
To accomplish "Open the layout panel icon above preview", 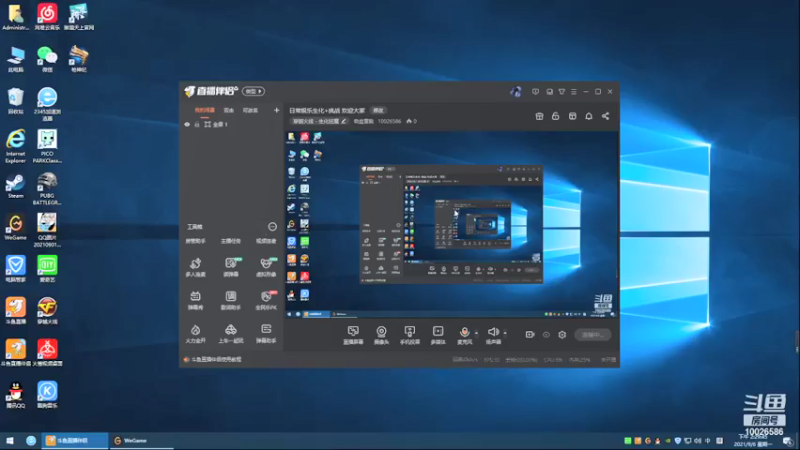I will (572, 116).
